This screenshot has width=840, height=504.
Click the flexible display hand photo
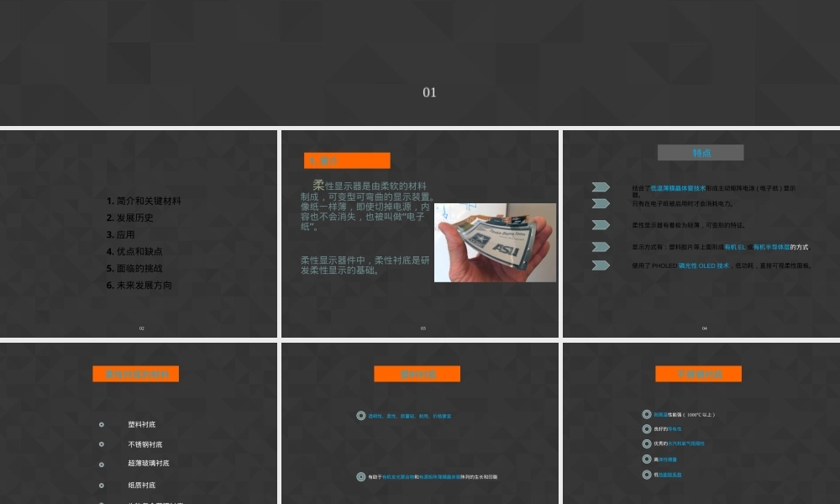495,243
